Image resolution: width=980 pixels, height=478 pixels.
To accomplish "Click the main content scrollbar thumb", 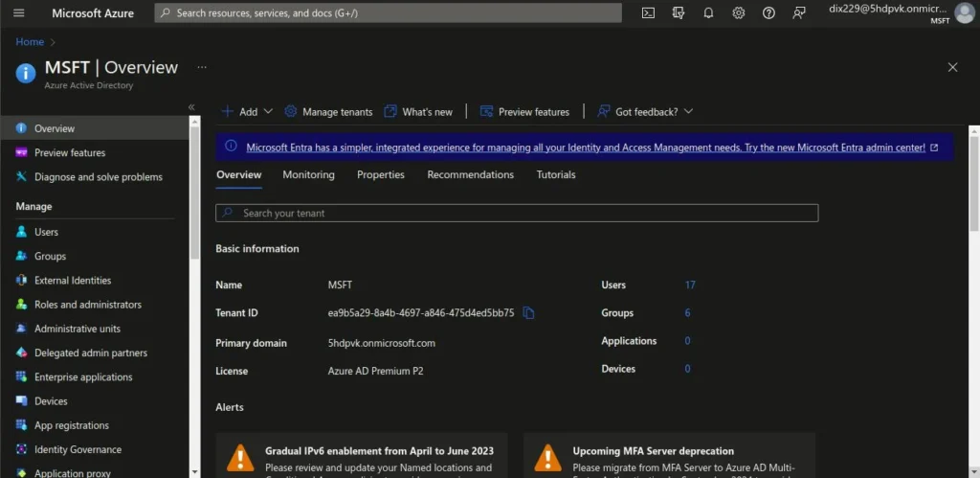I will point(973,183).
